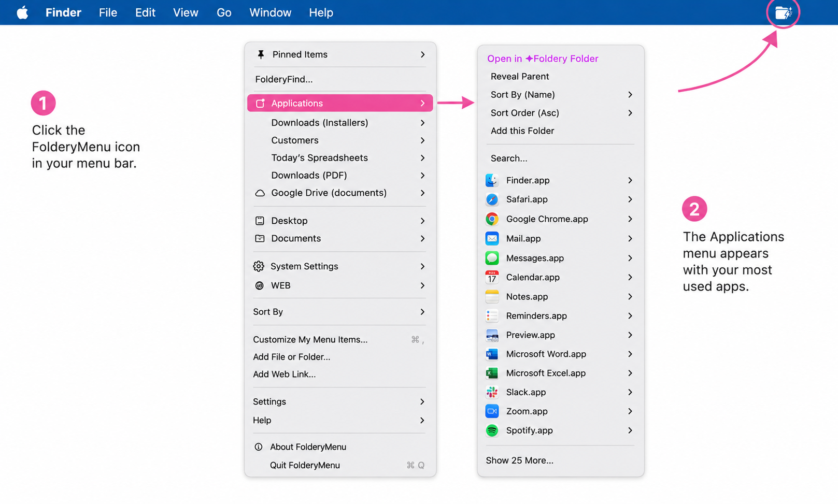Select Quit FolderyMenu
838x504 pixels.
click(x=305, y=465)
